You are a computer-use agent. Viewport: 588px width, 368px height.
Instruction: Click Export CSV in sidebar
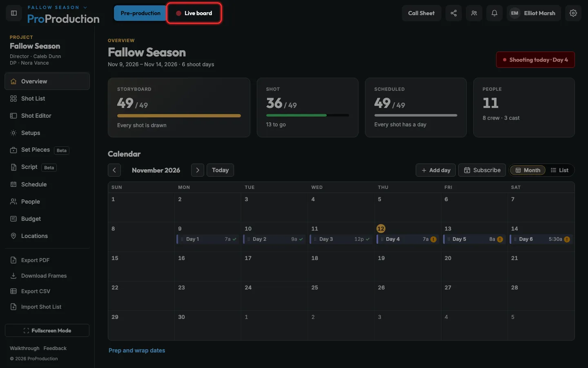47,291
